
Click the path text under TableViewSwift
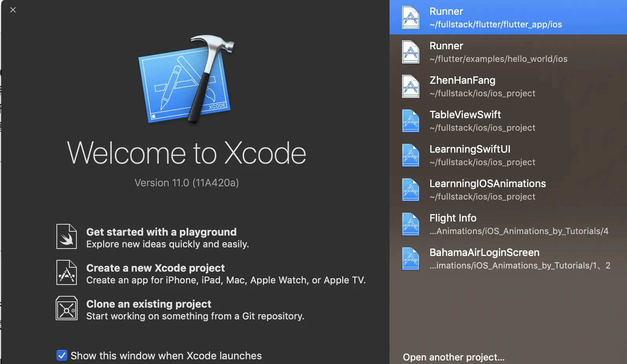coord(482,128)
